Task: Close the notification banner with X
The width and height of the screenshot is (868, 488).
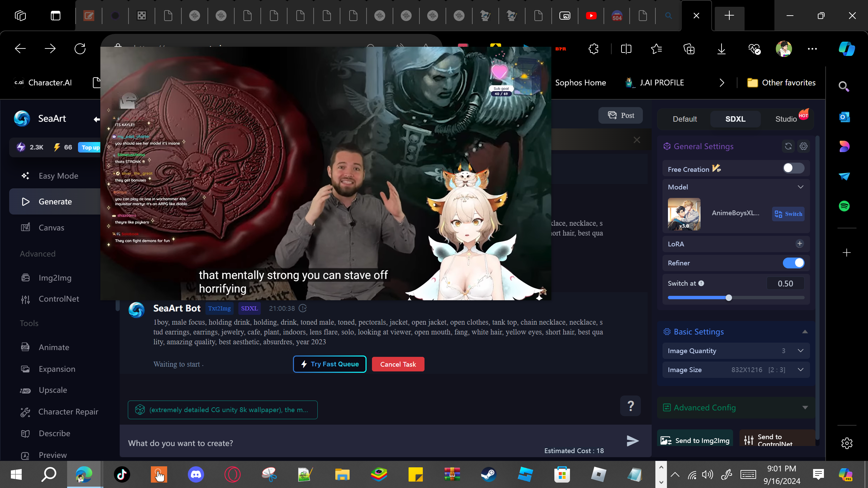Action: tap(637, 140)
